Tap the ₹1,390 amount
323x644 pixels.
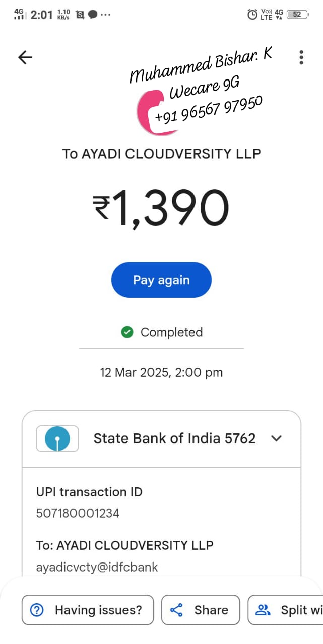tap(161, 208)
